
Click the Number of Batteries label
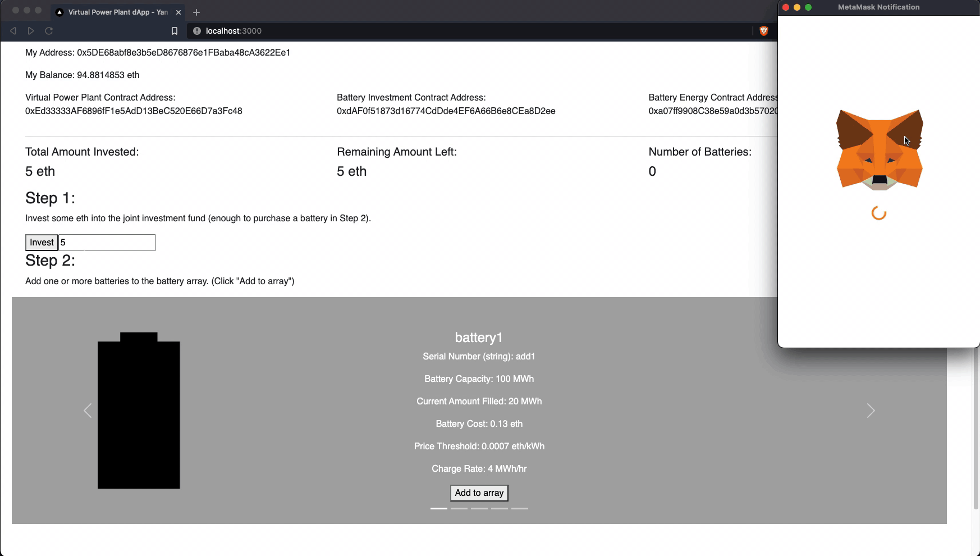point(700,152)
